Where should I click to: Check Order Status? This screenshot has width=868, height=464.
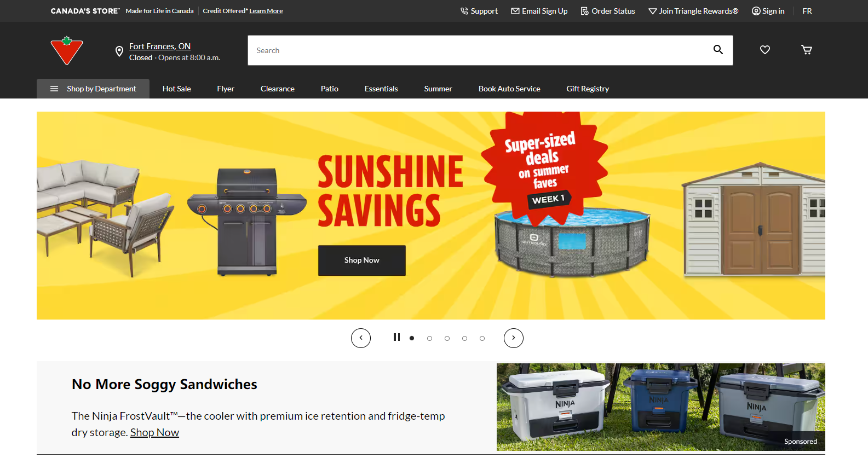click(608, 11)
